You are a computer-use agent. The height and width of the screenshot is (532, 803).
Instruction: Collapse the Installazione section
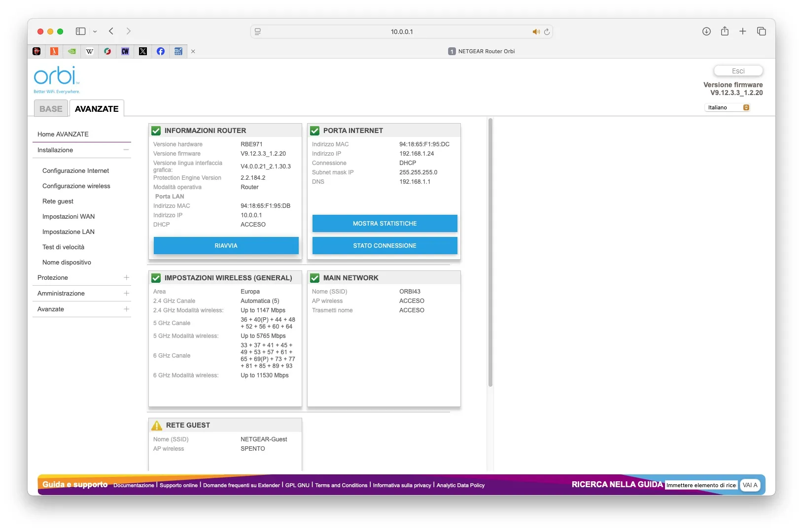pyautogui.click(x=126, y=150)
